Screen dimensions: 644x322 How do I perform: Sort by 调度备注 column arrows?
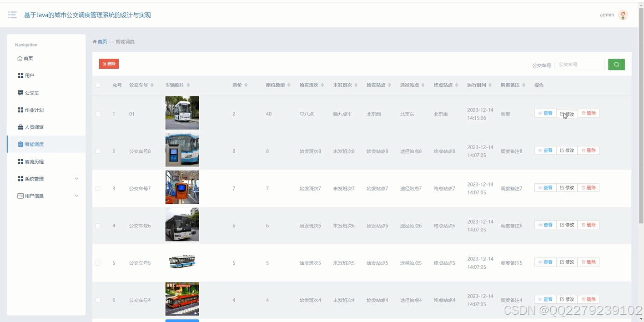[524, 85]
